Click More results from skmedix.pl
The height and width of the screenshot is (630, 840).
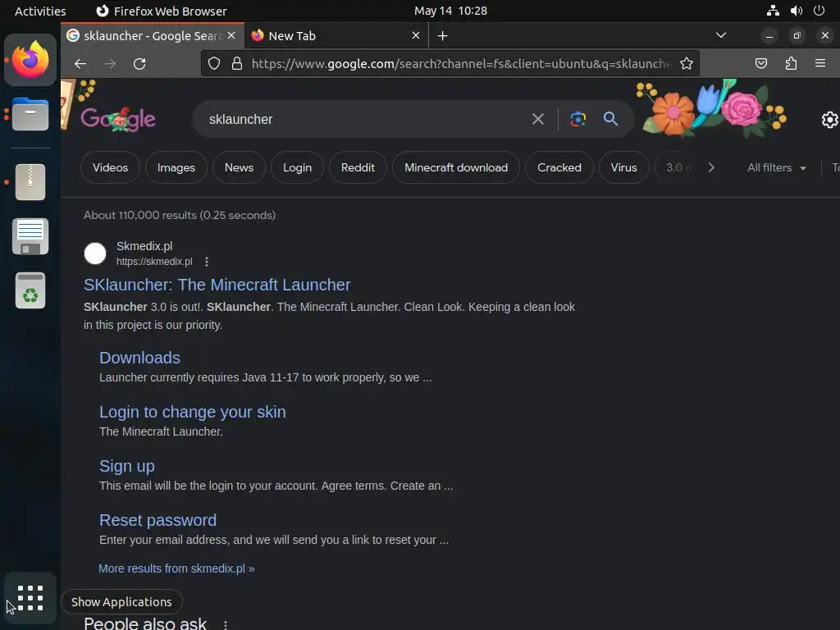click(x=176, y=568)
